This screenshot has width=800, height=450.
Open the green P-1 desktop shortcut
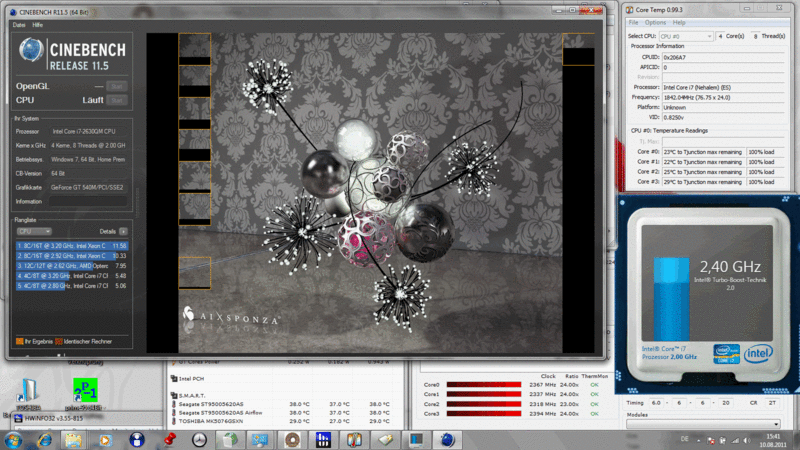click(x=85, y=390)
